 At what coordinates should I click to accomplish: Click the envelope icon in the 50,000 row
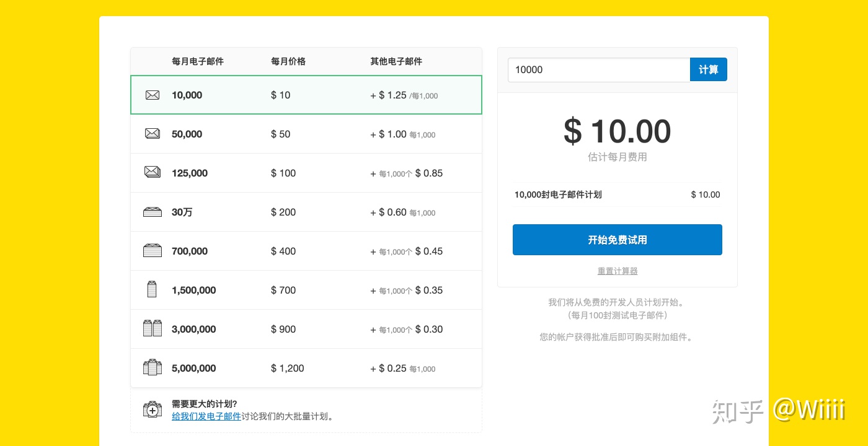(153, 134)
